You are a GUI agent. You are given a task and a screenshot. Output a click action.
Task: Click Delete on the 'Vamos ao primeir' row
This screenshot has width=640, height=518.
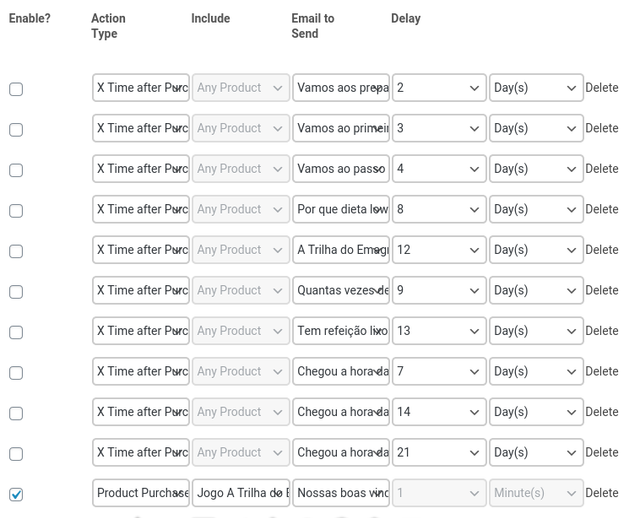(602, 128)
